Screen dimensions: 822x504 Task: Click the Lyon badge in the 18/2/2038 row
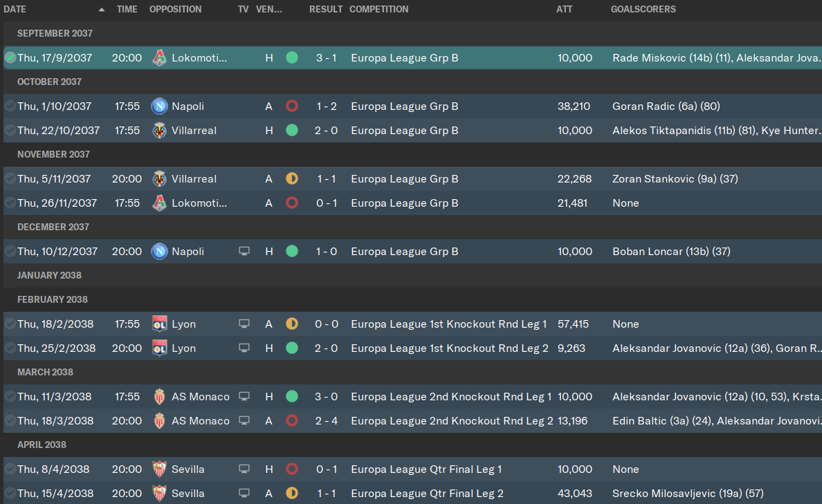159,324
